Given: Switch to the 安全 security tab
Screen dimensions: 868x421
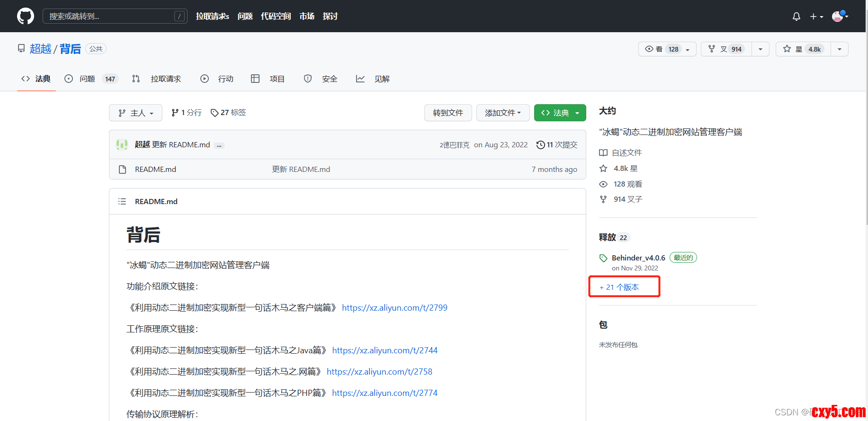Looking at the screenshot, I should pos(321,79).
